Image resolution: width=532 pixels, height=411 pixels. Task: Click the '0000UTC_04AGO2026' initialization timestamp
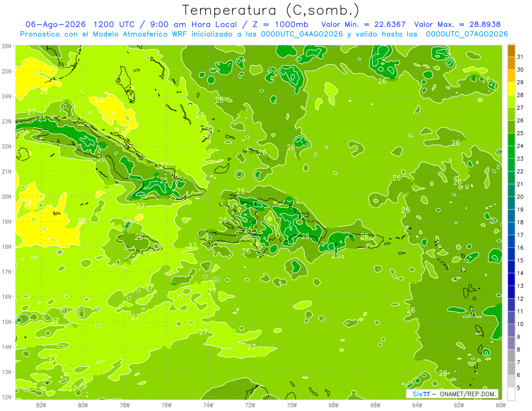click(x=302, y=34)
